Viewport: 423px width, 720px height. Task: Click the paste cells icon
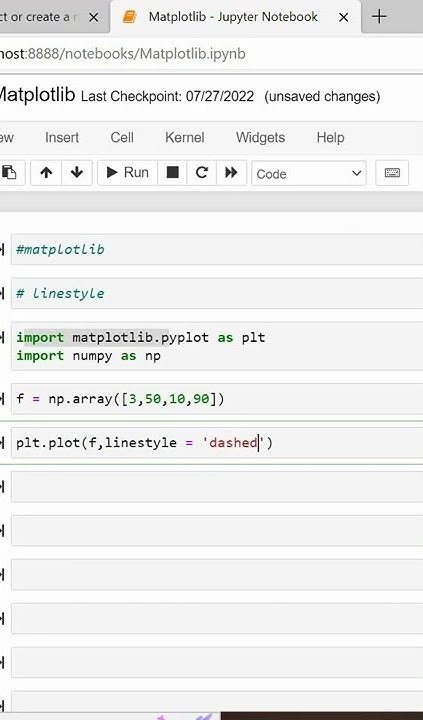9,173
